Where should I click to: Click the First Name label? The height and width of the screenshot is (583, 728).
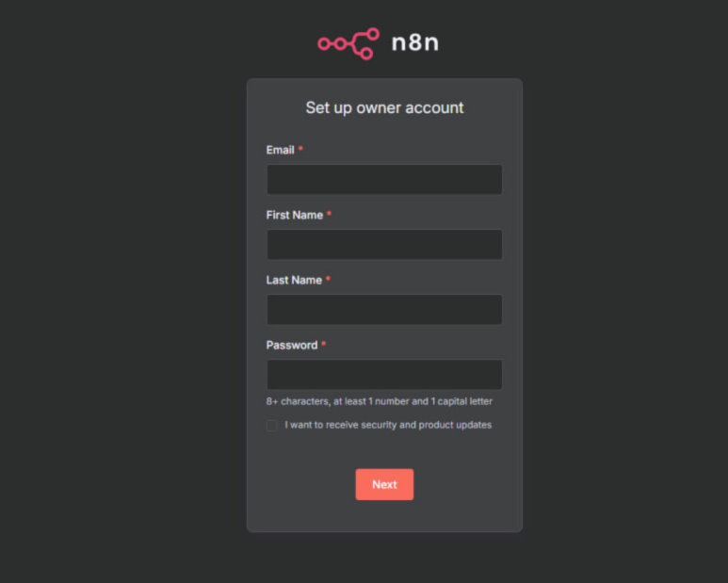(x=295, y=215)
